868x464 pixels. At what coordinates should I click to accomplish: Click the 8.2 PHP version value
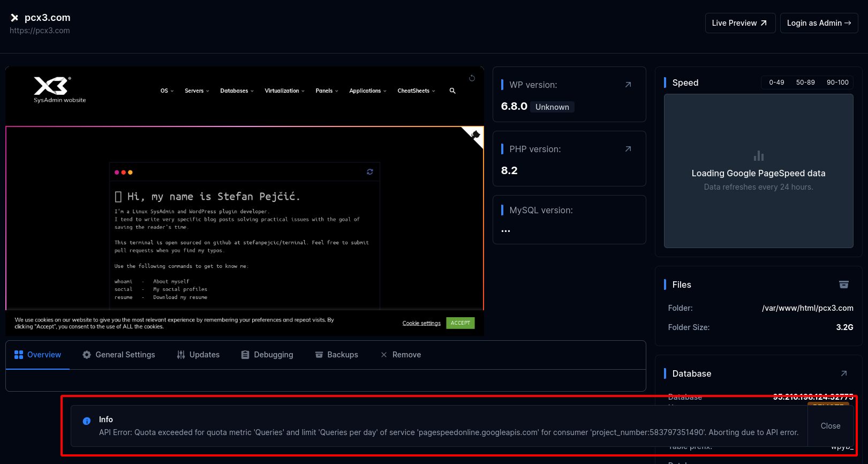coord(509,170)
